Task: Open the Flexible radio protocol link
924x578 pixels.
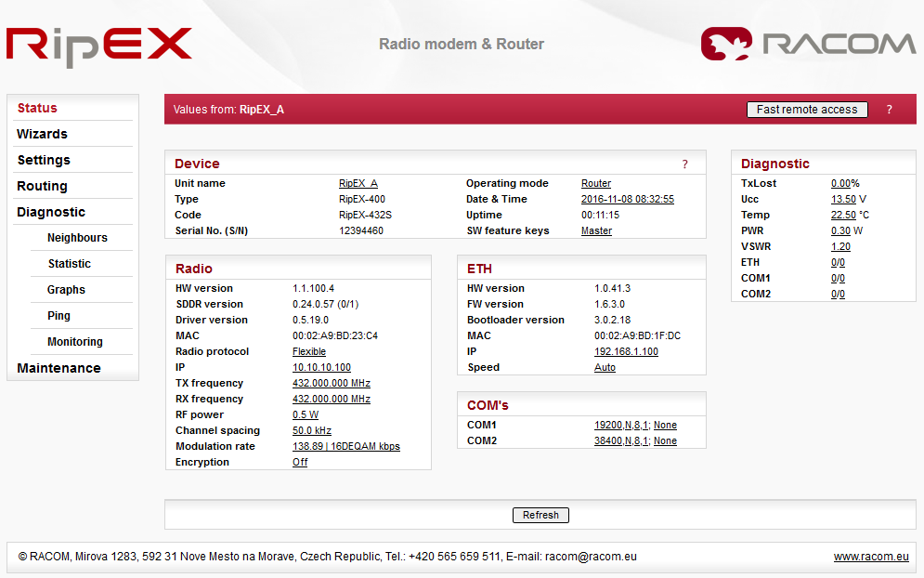Action: coord(309,351)
